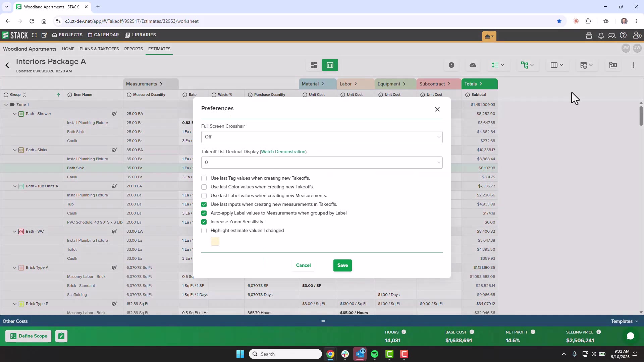Open the Full Screen Crosshair dropdown
The height and width of the screenshot is (362, 644).
coord(322,137)
